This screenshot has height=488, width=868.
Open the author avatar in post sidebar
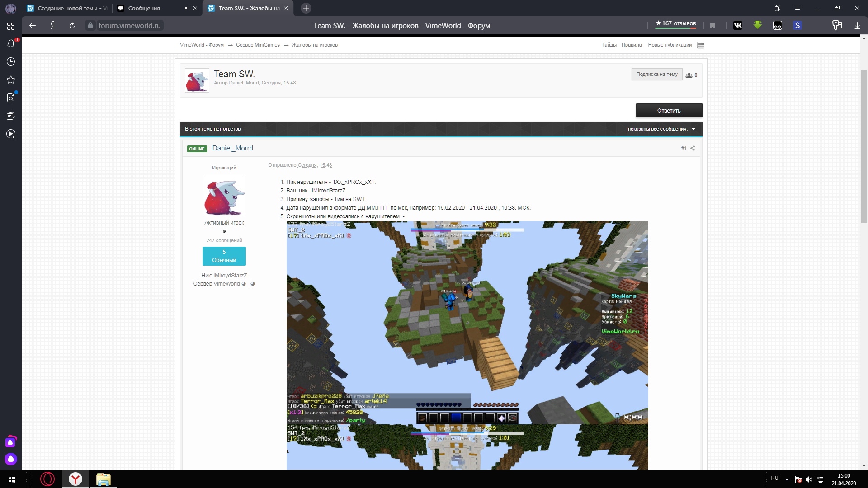[224, 195]
